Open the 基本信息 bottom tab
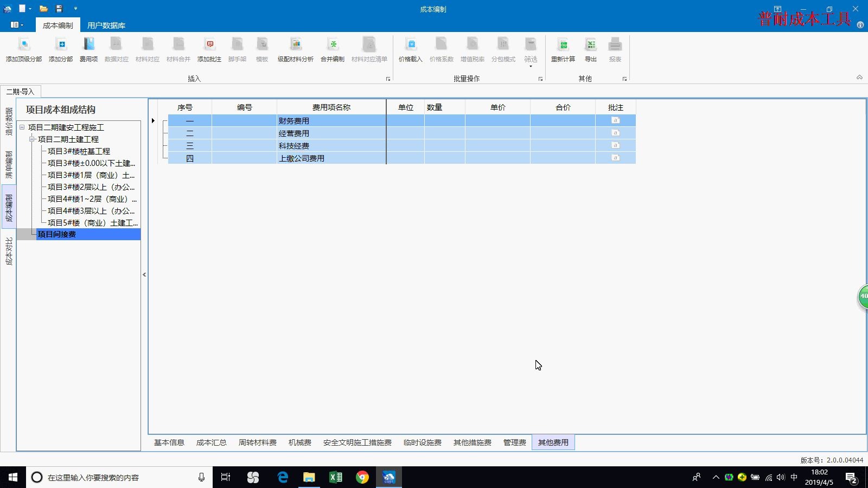Image resolution: width=868 pixels, height=488 pixels. point(169,442)
